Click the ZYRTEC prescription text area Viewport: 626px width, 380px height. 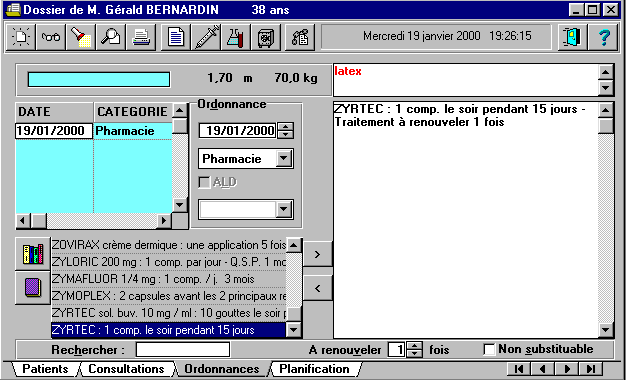coord(466,220)
